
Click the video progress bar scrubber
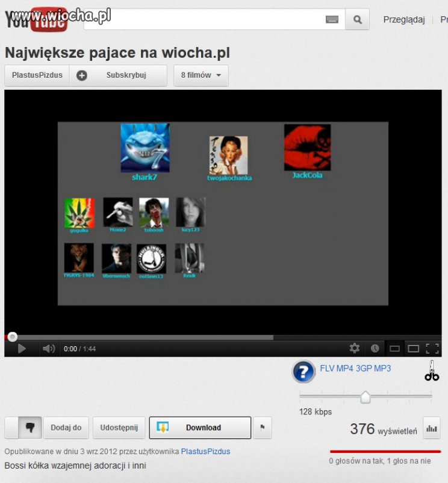click(x=12, y=337)
